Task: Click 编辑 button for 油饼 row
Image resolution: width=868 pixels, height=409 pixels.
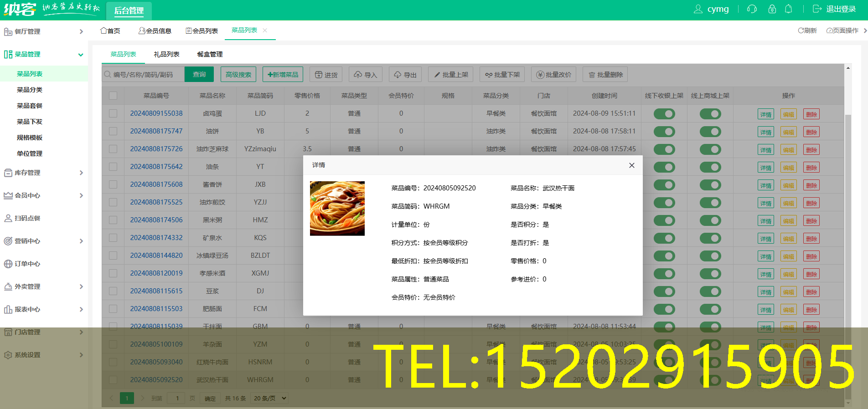Action: tap(789, 132)
